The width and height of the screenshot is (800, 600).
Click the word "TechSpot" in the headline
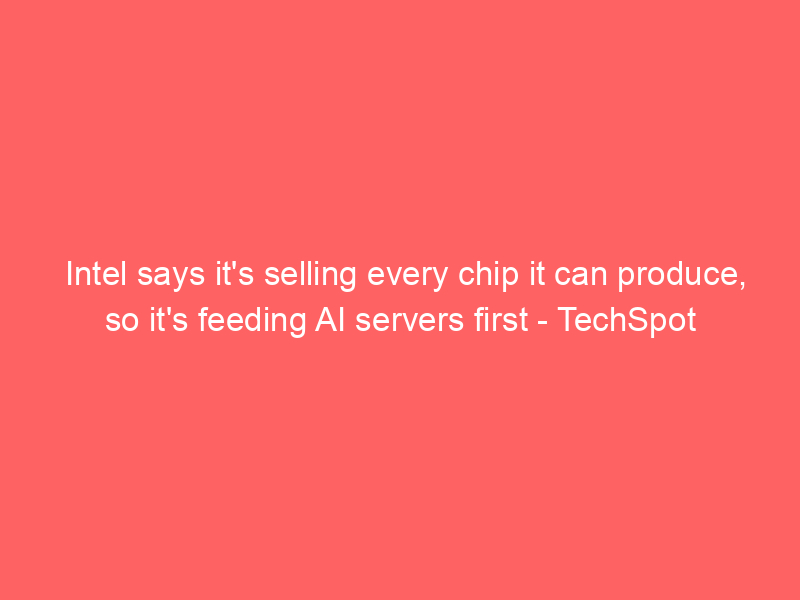coord(627,320)
